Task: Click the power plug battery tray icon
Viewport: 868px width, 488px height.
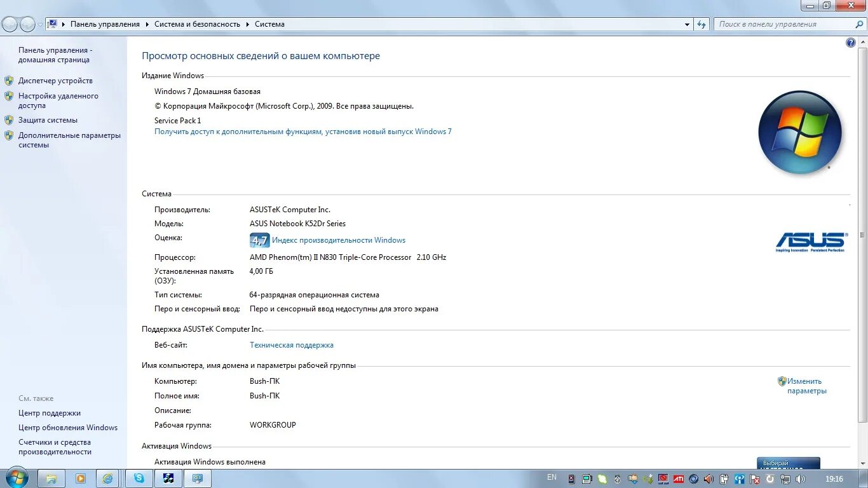Action: pos(724,478)
